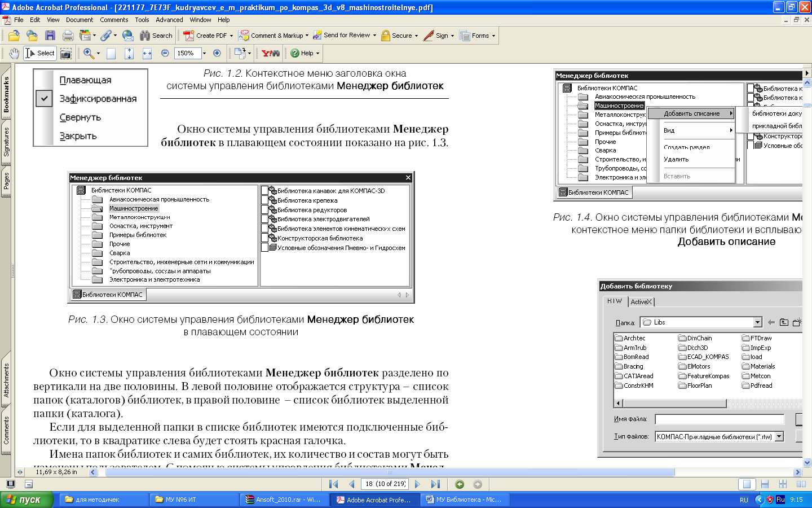Open the Pages side panel tab

tap(6, 181)
